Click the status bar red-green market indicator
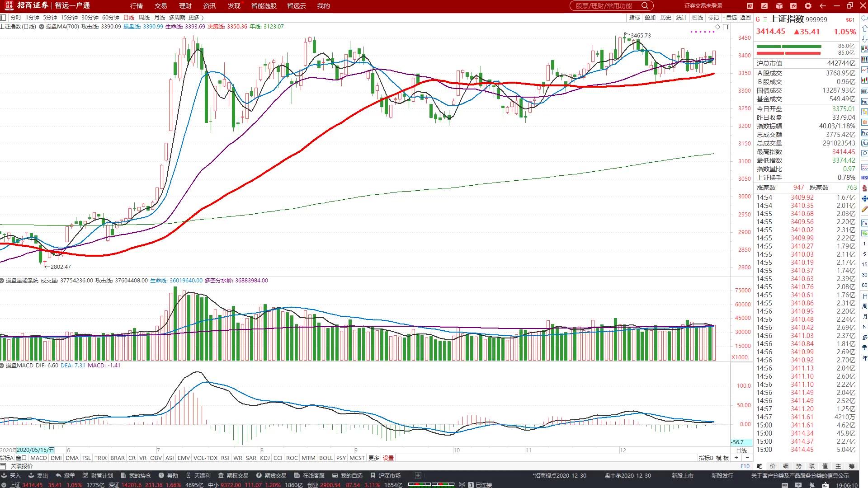The height and width of the screenshot is (488, 868). pos(431,484)
